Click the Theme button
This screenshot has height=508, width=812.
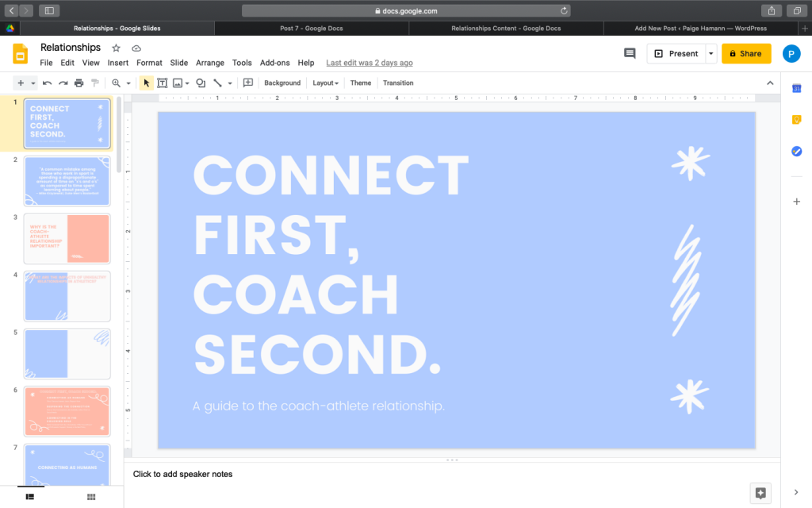tap(361, 83)
